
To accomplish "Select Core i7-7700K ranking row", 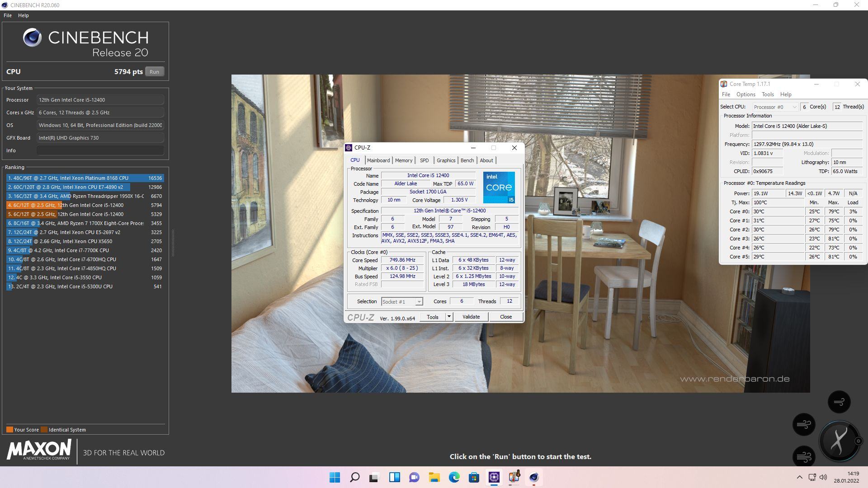I will [x=85, y=250].
